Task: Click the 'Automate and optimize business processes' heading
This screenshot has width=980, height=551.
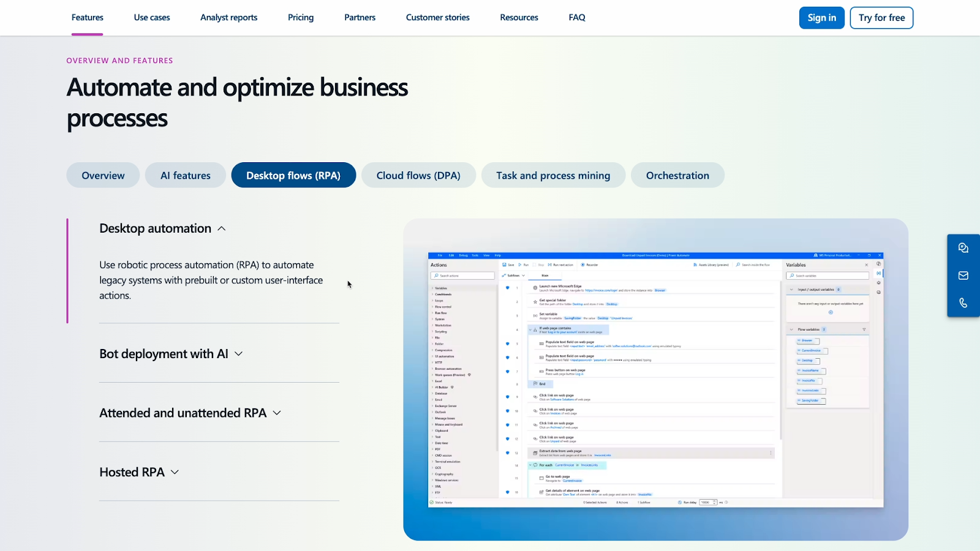Action: pos(238,103)
